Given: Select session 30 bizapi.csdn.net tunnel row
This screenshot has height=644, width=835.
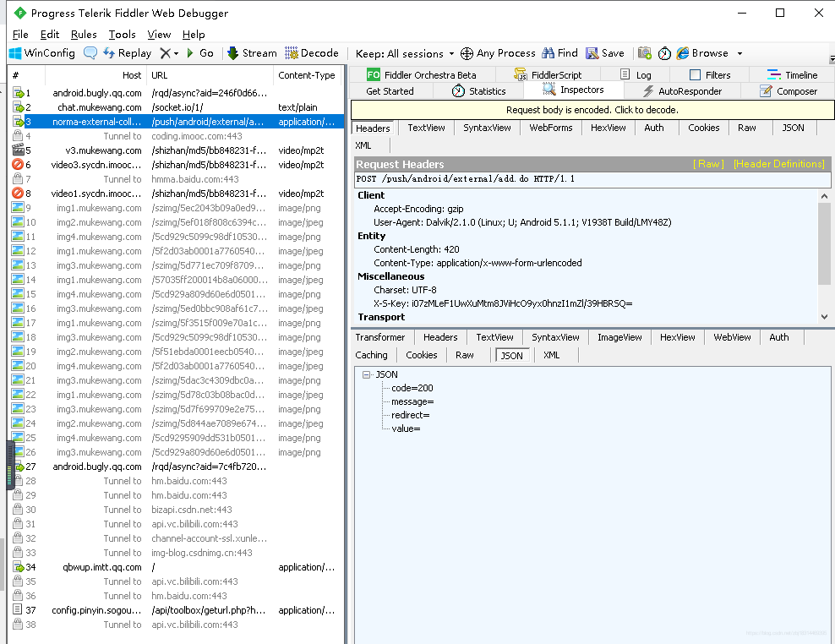Looking at the screenshot, I should [177, 510].
